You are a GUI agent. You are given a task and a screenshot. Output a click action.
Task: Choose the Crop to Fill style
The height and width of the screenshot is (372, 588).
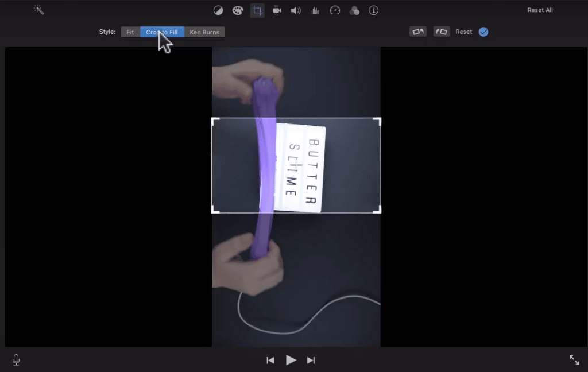[162, 32]
